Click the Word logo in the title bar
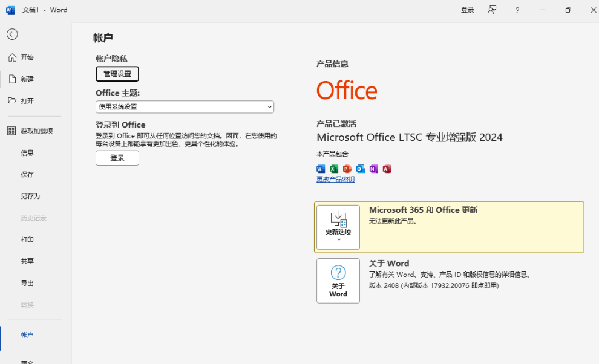This screenshot has width=599, height=364. pos(10,10)
